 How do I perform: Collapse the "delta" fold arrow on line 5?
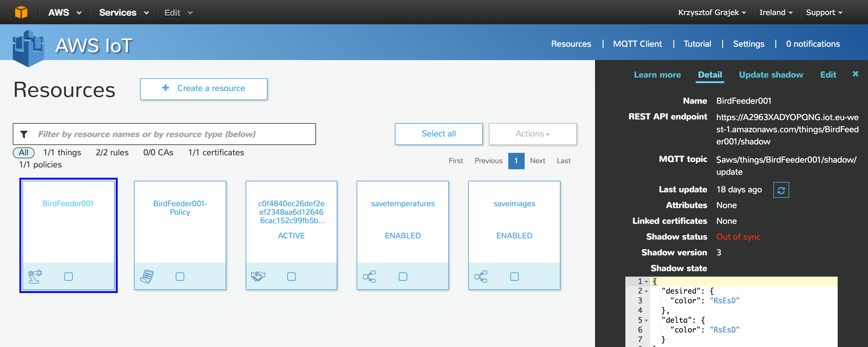coord(647,320)
